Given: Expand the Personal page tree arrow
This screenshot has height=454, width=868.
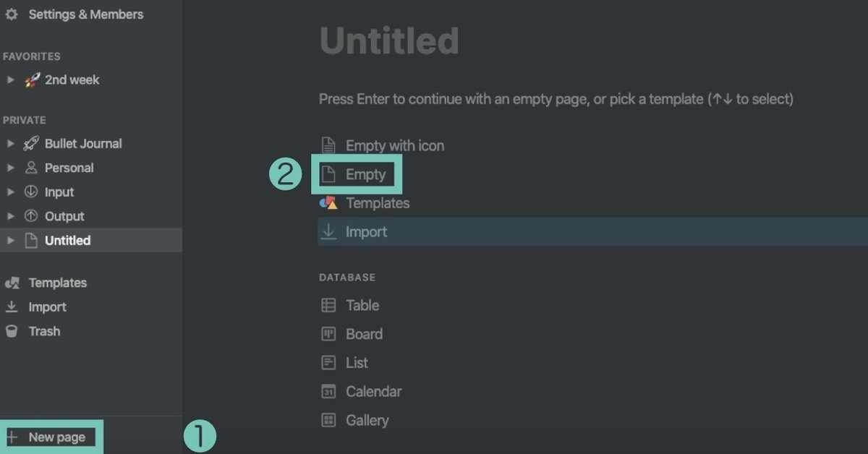Looking at the screenshot, I should (10, 168).
